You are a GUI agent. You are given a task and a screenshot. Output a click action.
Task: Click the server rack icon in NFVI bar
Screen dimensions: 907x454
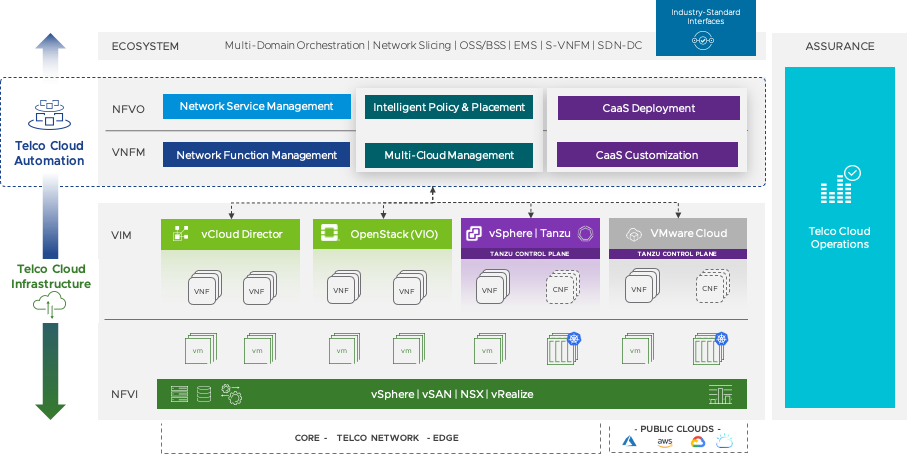click(179, 394)
